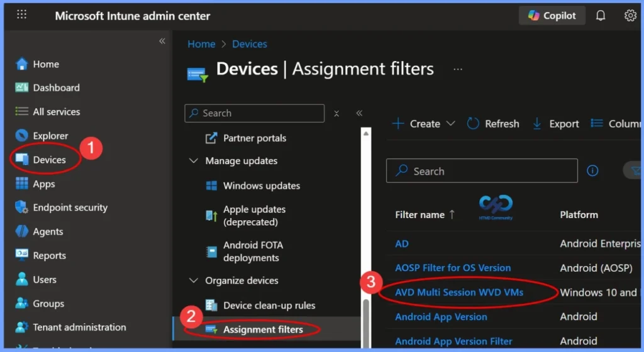Click the Devices breadcrumb link

[249, 44]
